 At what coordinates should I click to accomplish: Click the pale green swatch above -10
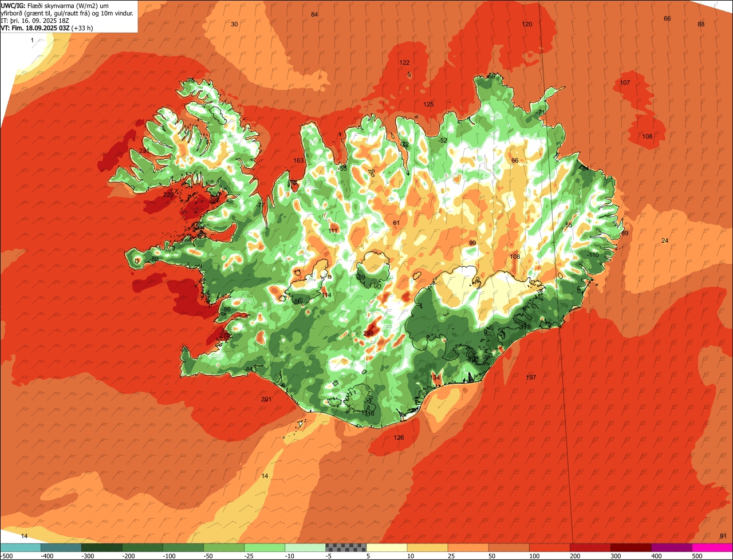tap(305, 547)
